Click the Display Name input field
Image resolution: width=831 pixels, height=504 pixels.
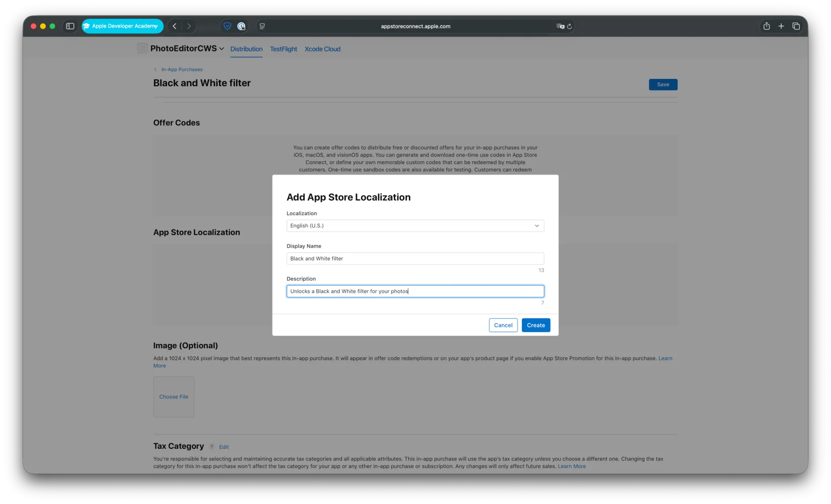[415, 258]
